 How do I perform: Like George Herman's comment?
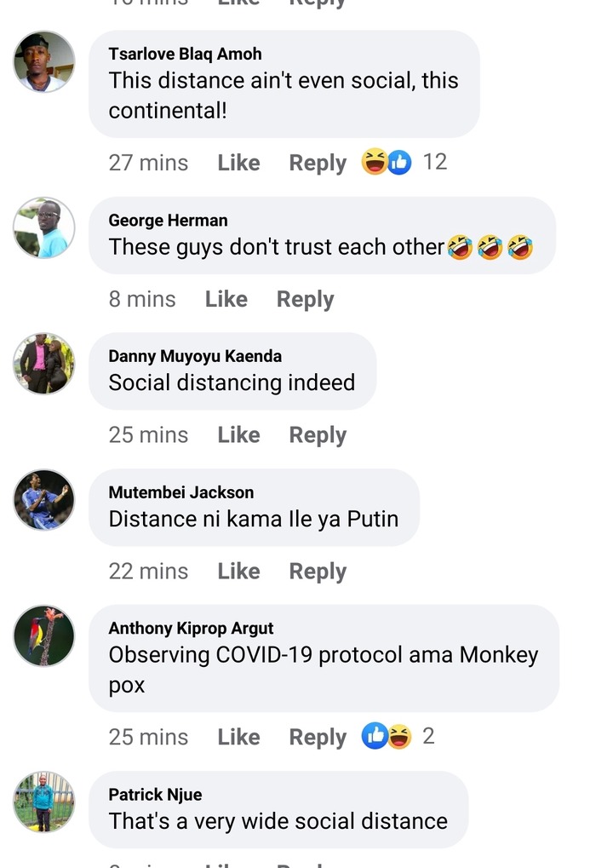click(x=226, y=299)
